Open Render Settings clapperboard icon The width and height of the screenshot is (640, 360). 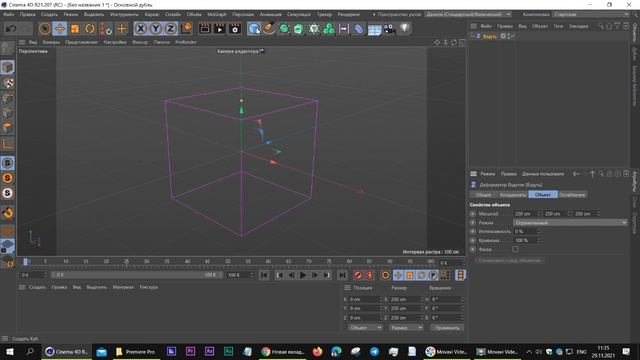pyautogui.click(x=235, y=29)
